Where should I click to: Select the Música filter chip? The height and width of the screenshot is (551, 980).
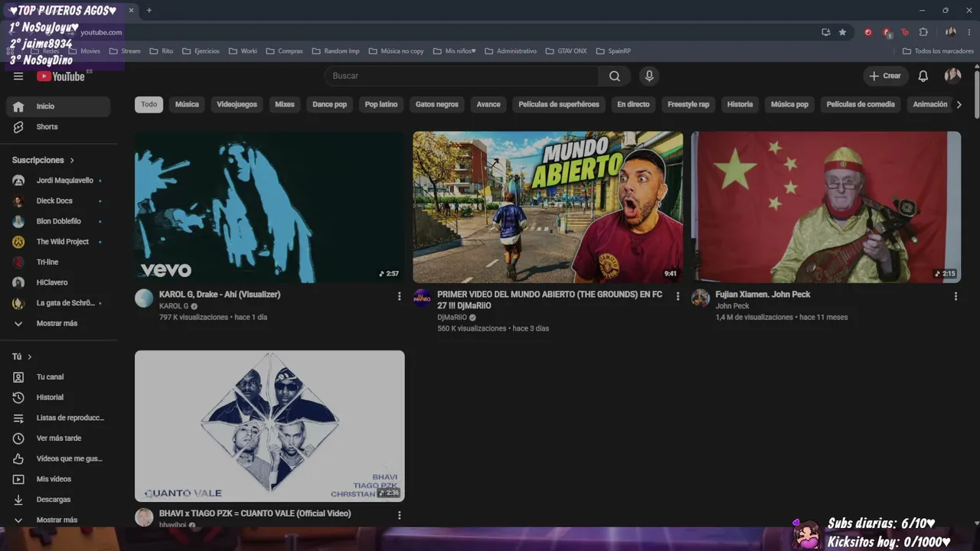pyautogui.click(x=187, y=105)
